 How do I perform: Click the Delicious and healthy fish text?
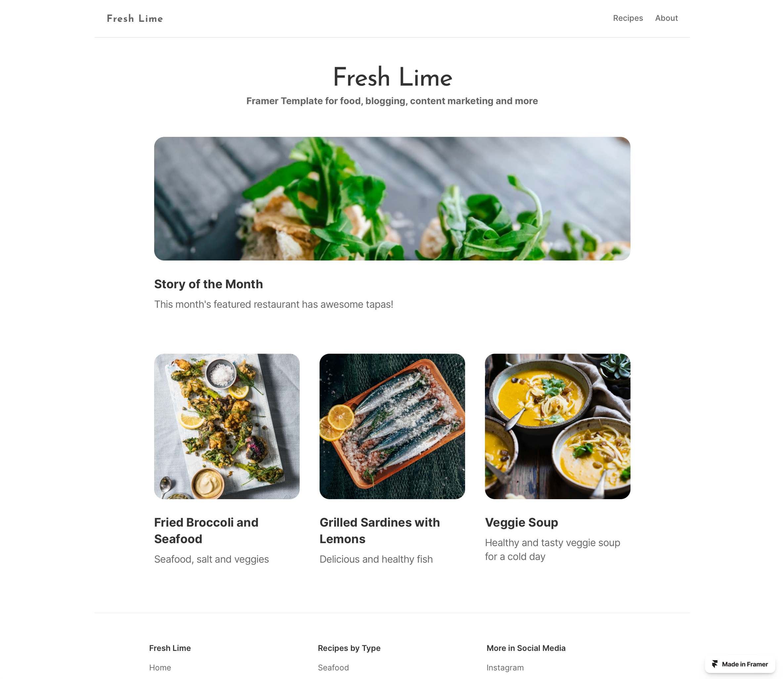point(376,559)
